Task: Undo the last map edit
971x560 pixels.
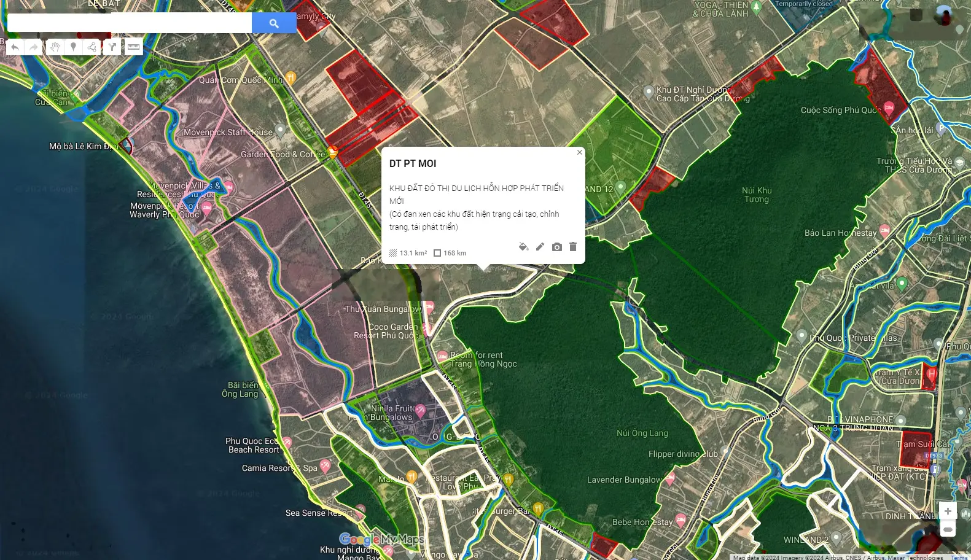Action: click(x=15, y=47)
